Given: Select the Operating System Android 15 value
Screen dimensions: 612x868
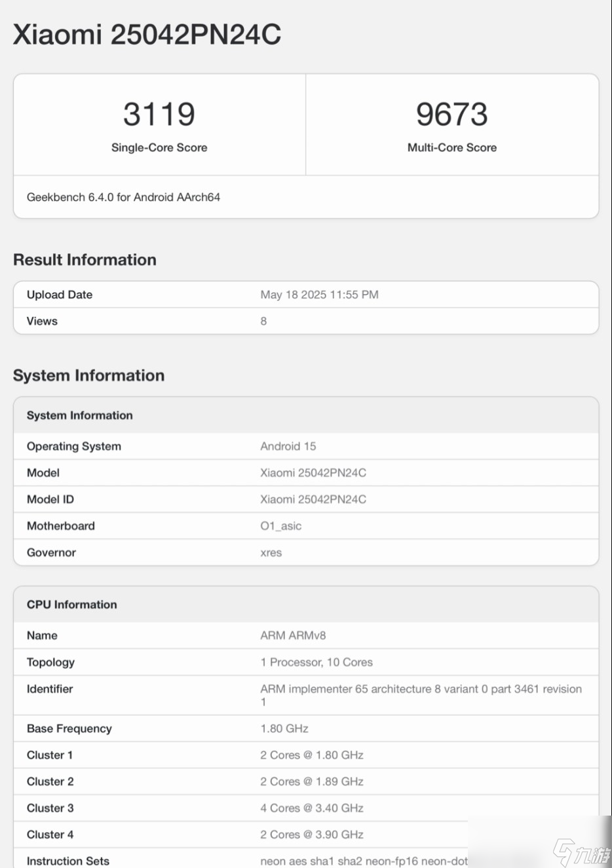Looking at the screenshot, I should point(288,446).
